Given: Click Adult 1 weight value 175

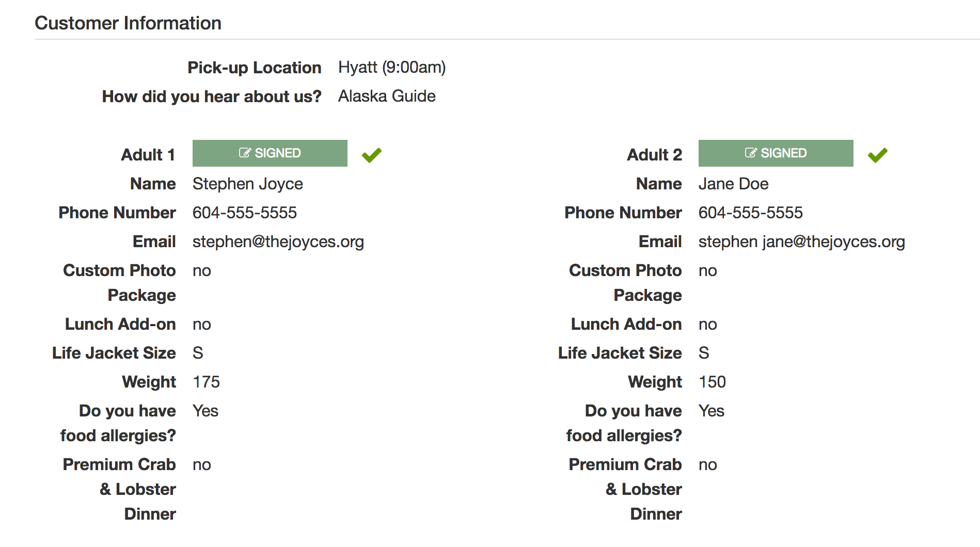Looking at the screenshot, I should point(206,382).
